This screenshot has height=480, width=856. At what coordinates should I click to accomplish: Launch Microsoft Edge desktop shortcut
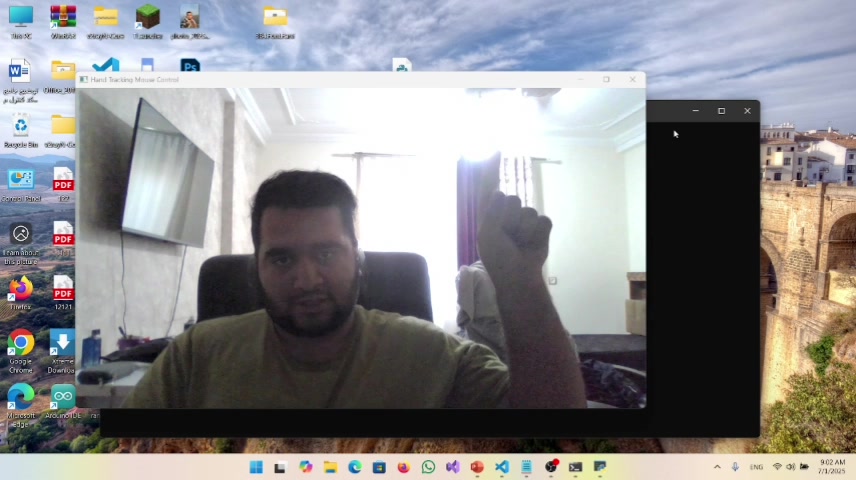pyautogui.click(x=21, y=405)
